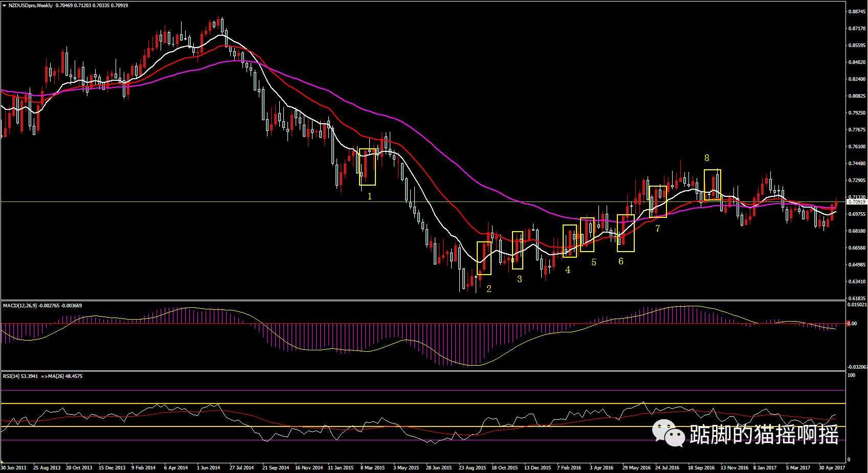Screen dimensions: 868x473
Task: Click the 0.70919 current price tag
Action: [x=856, y=202]
